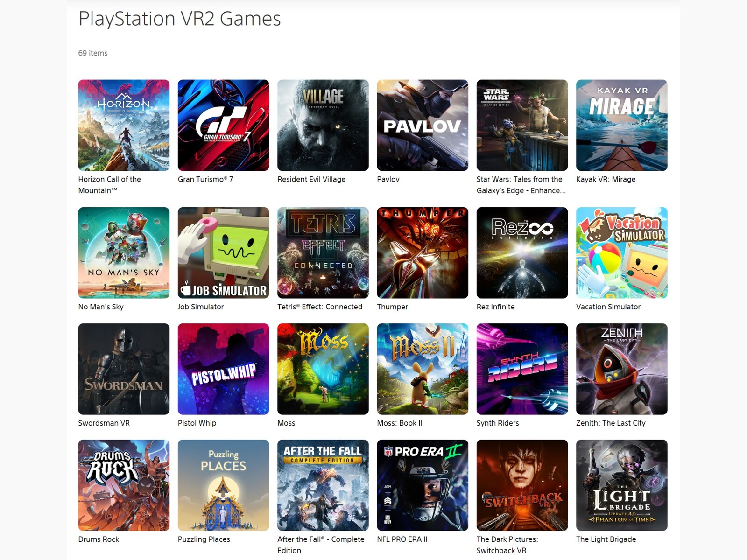Choose the Pavlov game tile
Screen dimensions: 747x560
click(423, 125)
